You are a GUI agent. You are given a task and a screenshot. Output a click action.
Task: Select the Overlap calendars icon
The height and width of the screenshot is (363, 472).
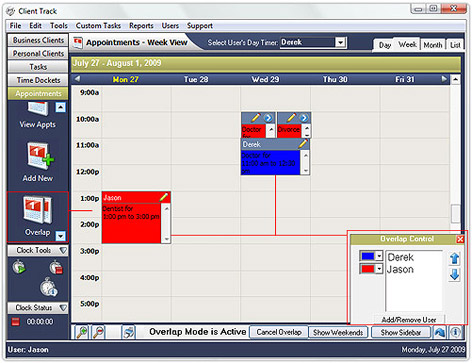click(38, 209)
